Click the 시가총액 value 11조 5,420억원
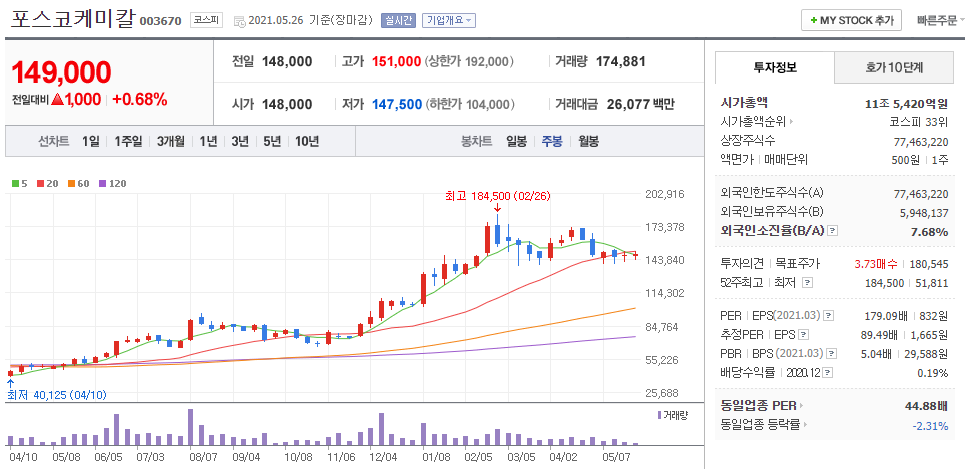Screen dimensions: 971x469 [x=906, y=103]
